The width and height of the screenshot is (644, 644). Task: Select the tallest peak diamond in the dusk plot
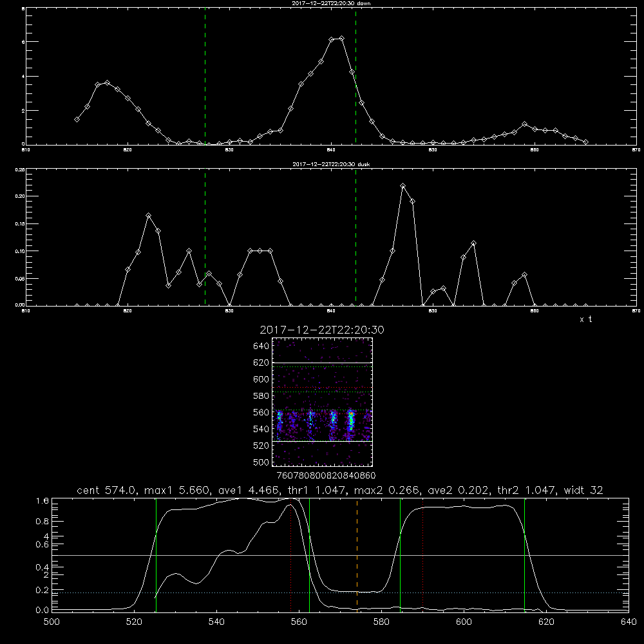point(403,186)
